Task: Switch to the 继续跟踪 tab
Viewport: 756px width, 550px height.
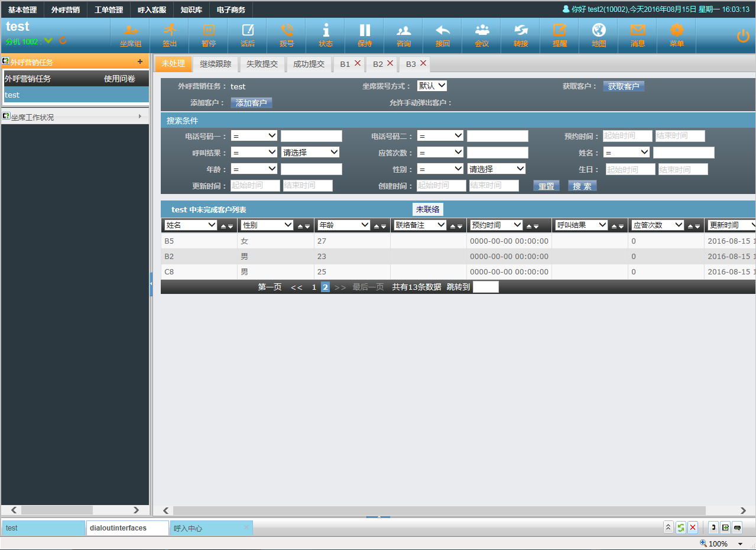Action: [215, 64]
